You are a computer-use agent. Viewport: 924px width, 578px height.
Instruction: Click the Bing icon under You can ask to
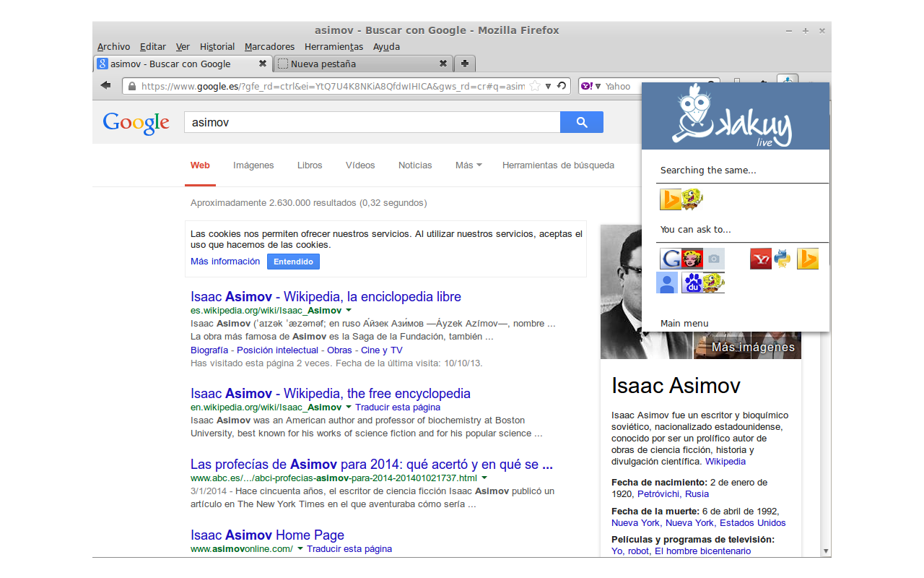click(808, 259)
